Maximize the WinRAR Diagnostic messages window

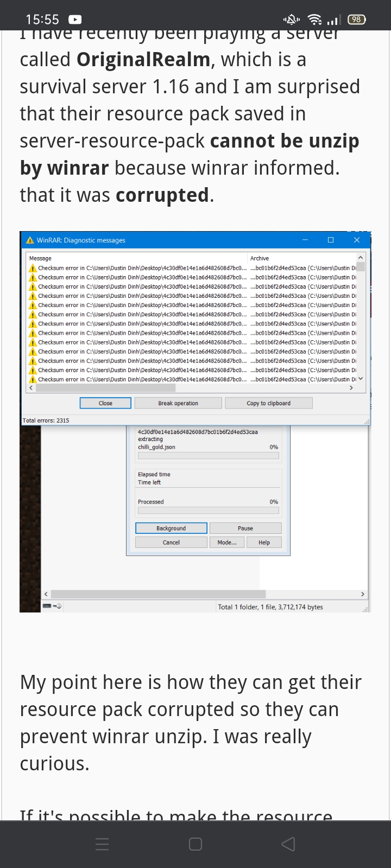[x=331, y=240]
